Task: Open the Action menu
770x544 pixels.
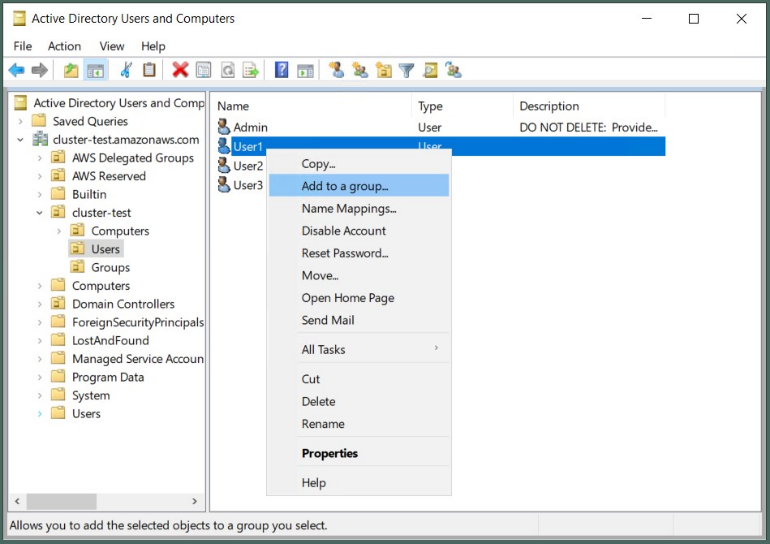Action: 64,46
